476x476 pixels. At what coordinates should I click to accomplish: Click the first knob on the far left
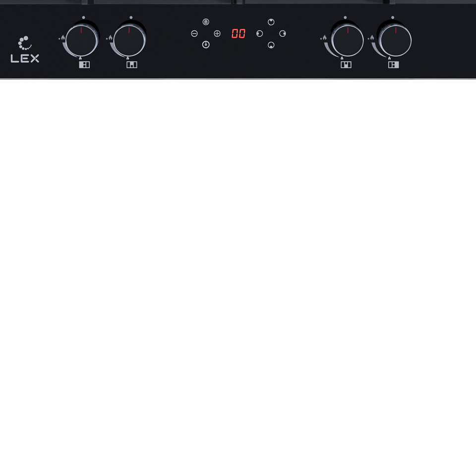(82, 41)
